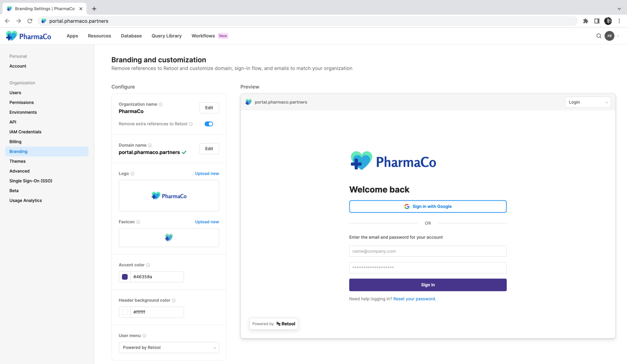
Task: Click the Accent color swatch
Action: click(x=125, y=277)
